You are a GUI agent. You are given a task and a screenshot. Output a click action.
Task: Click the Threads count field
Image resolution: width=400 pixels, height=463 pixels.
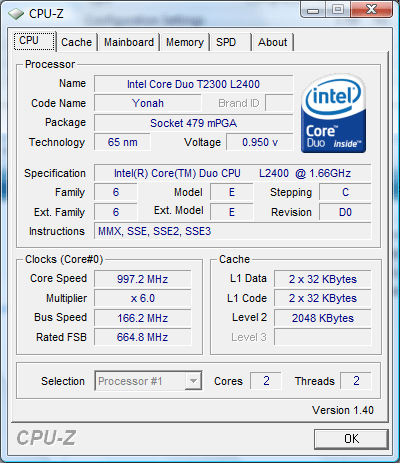[356, 381]
